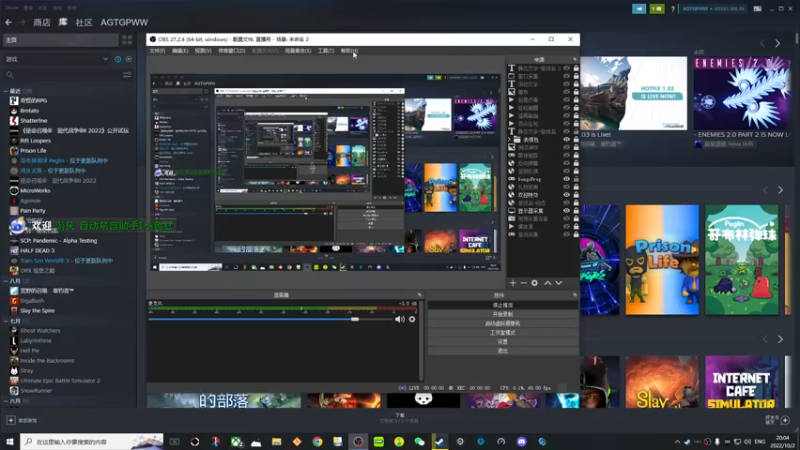Open OBS 编辑(E) menu

tap(180, 51)
